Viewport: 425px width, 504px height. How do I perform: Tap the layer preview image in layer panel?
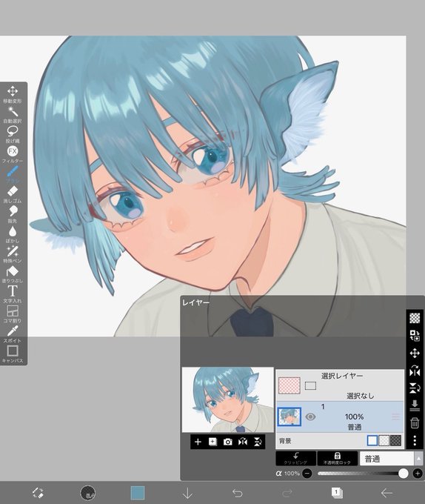pyautogui.click(x=227, y=399)
